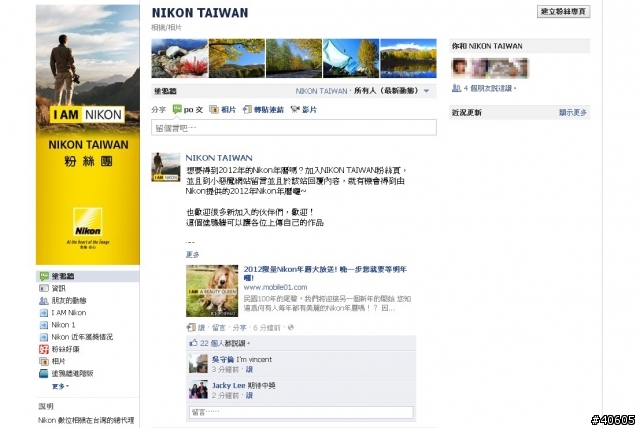Image resolution: width=640 pixels, height=428 pixels.
Task: Click the 建立粉絲專頁 button
Action: point(563,11)
